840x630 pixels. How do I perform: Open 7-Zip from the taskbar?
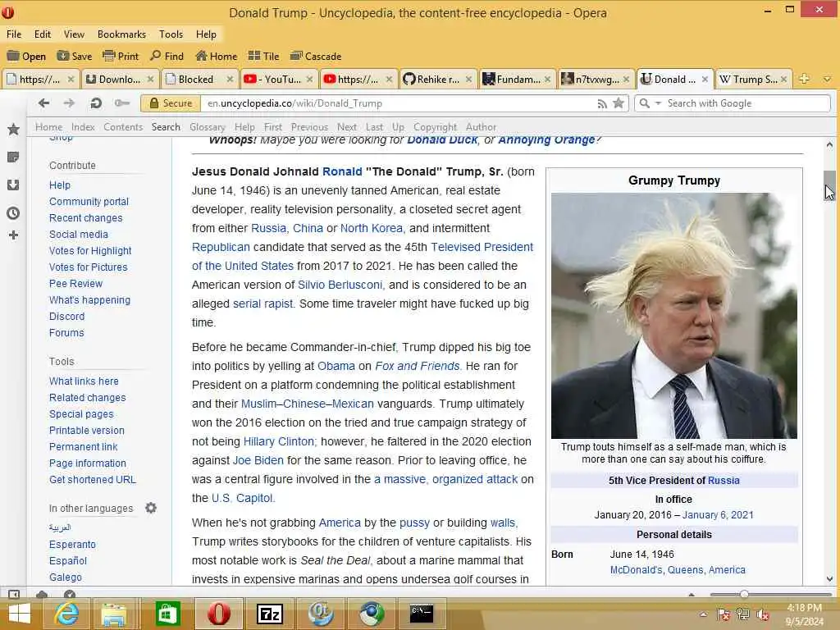click(x=270, y=614)
